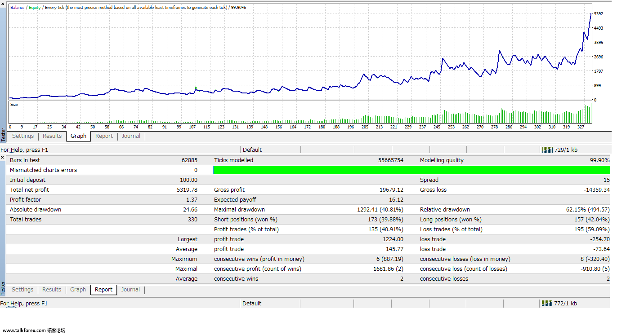Open Journal tab in the report tester panel
Viewport: 644px width, 335px height.
[130, 290]
